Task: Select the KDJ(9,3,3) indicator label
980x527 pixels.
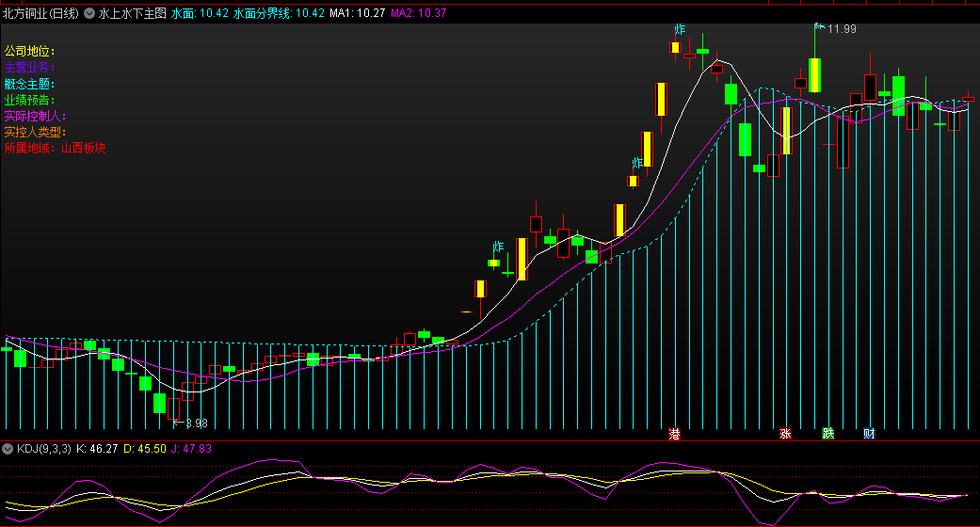Action: [43, 449]
